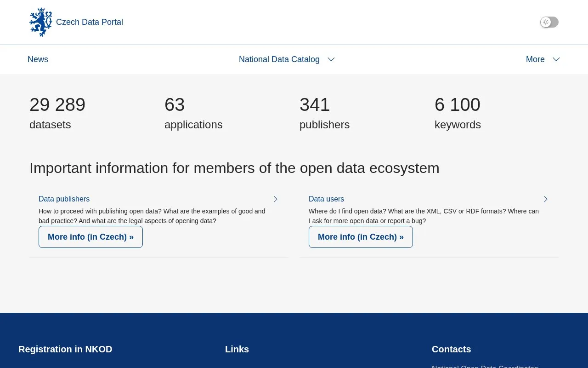Click the 'Contacts' footer heading
The height and width of the screenshot is (368, 588).
[x=451, y=349]
